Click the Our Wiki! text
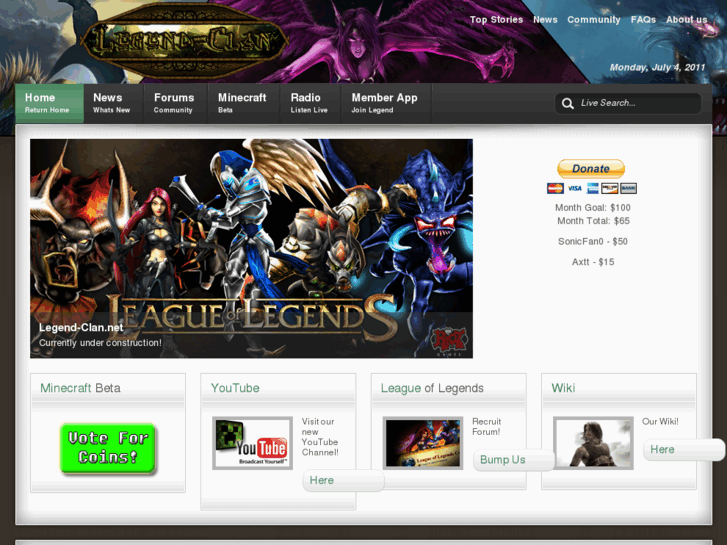The width and height of the screenshot is (727, 545). [660, 422]
